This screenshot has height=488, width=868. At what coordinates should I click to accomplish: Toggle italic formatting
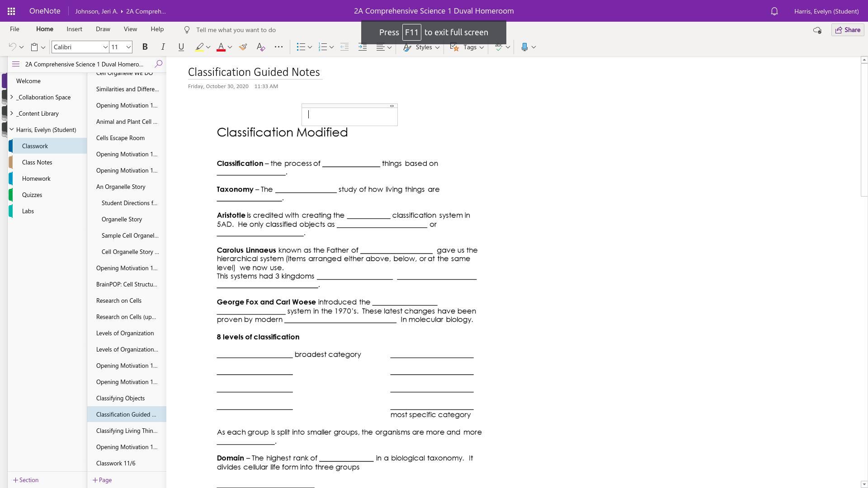[x=163, y=47]
